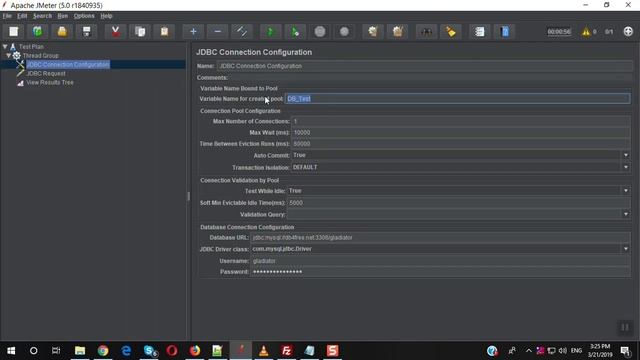Open the Search menu
Viewport: 640px width, 360px height.
click(42, 16)
